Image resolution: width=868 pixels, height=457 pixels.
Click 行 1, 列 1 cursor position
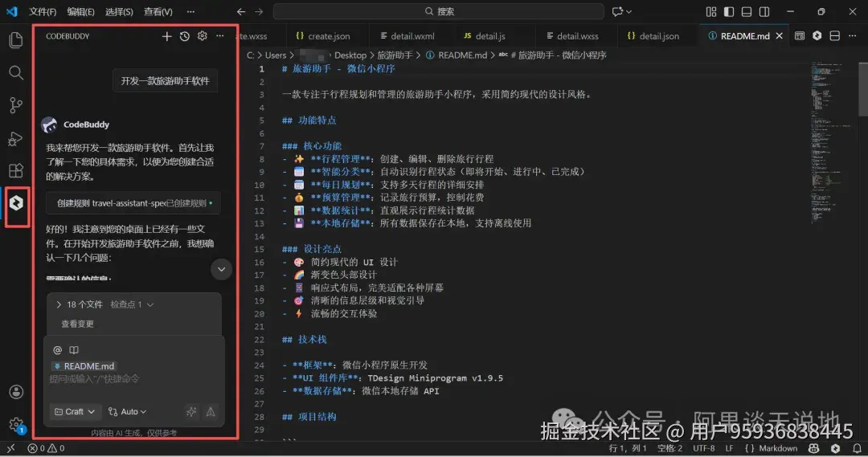coord(627,449)
